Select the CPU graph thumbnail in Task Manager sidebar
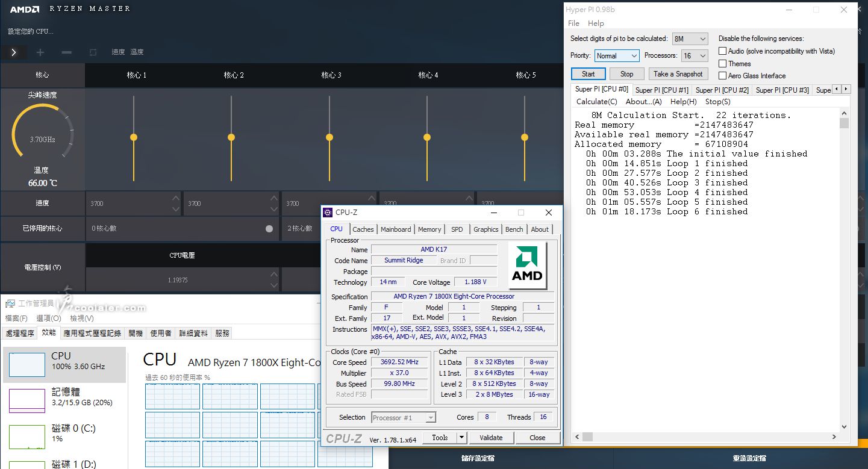 pos(27,365)
